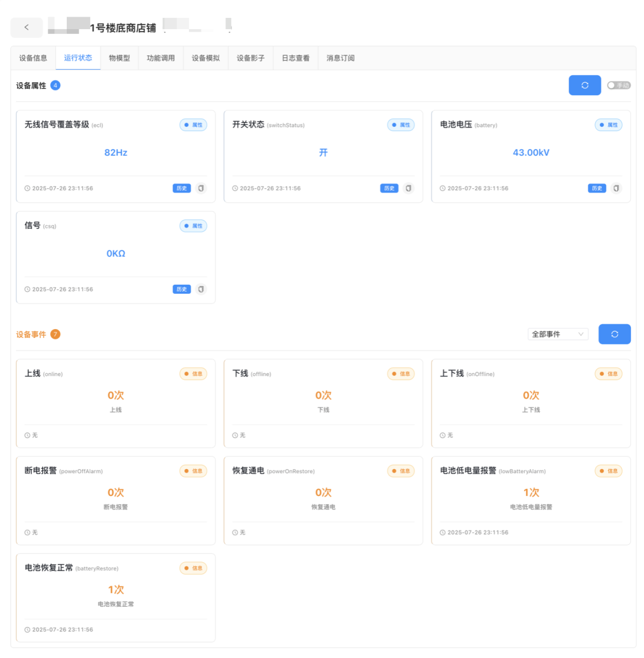Copy the ecl signal coverage value

(201, 188)
